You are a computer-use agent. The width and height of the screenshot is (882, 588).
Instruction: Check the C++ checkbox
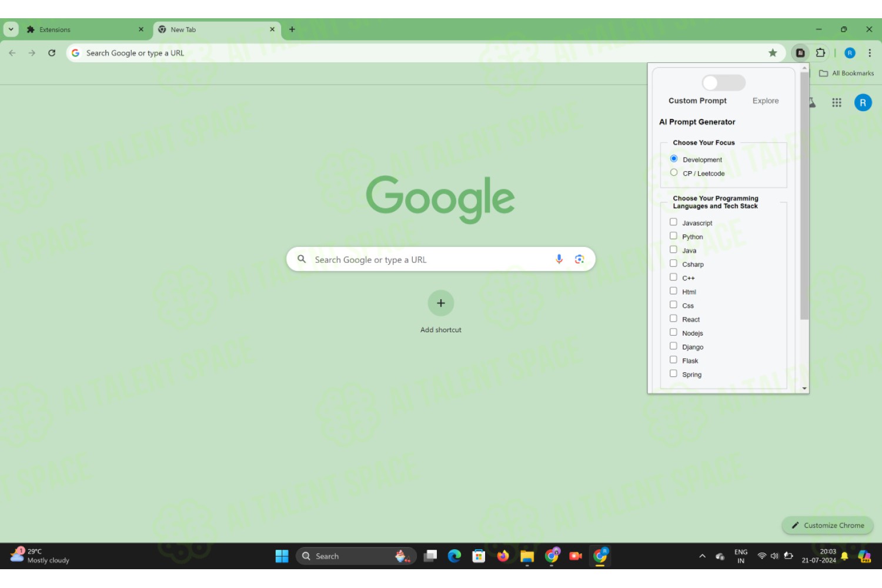[x=673, y=277]
